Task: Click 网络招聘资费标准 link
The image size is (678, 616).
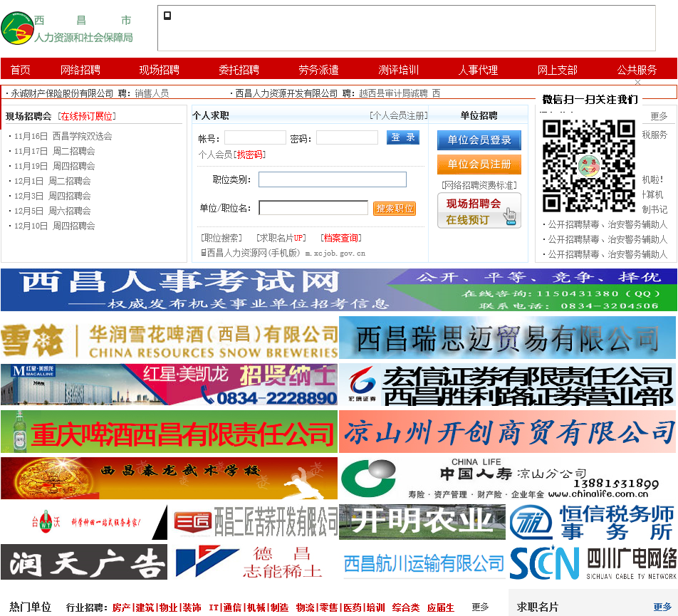Action: pyautogui.click(x=479, y=185)
